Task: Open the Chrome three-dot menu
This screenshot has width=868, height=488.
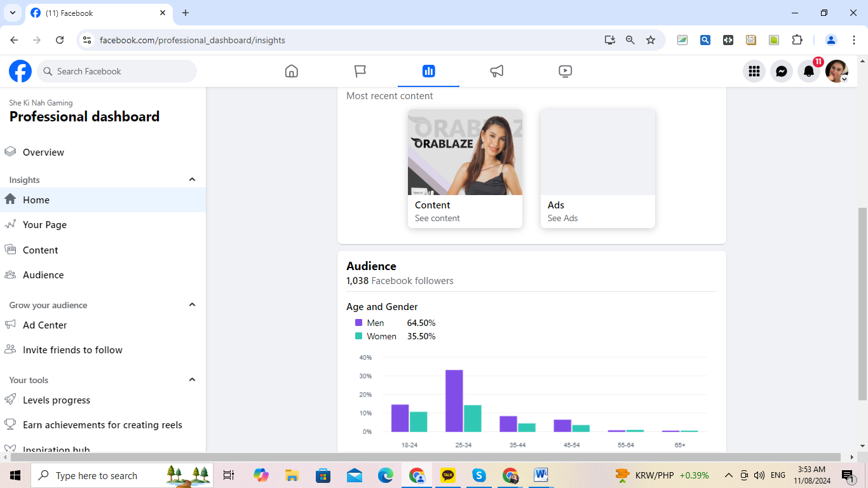Action: pyautogui.click(x=853, y=40)
